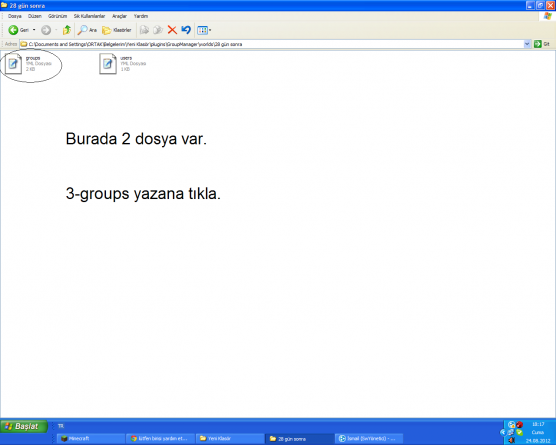Go back with the green Geri arrow
This screenshot has height=445, width=556.
point(18,30)
